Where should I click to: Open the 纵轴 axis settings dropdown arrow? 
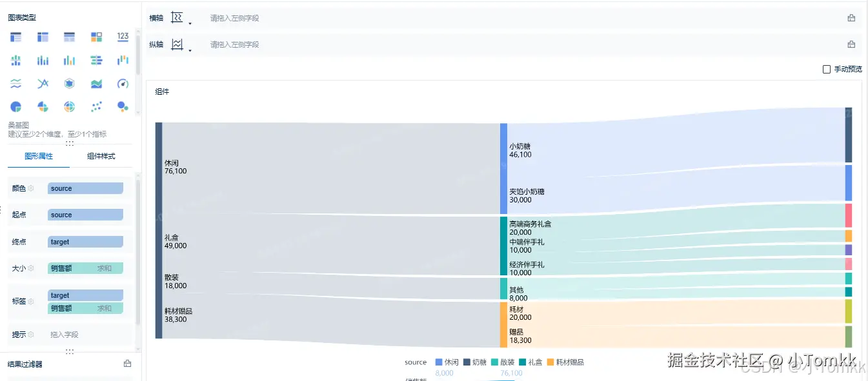(190, 50)
